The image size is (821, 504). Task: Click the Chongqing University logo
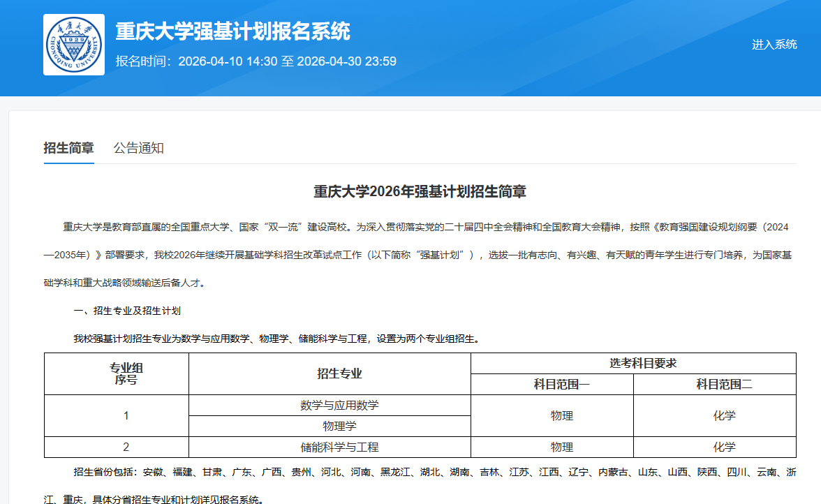coord(73,45)
